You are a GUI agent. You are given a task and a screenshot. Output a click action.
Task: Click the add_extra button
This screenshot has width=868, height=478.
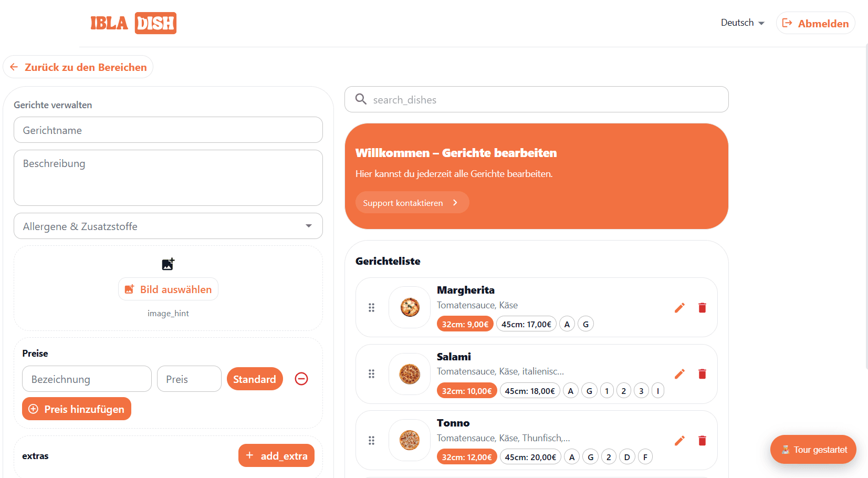[276, 455]
